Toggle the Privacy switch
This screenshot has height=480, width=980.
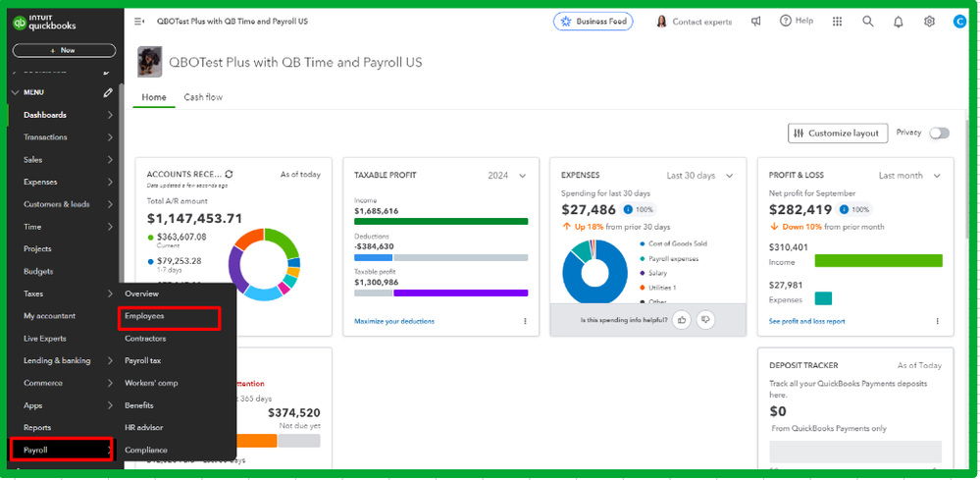pyautogui.click(x=939, y=133)
